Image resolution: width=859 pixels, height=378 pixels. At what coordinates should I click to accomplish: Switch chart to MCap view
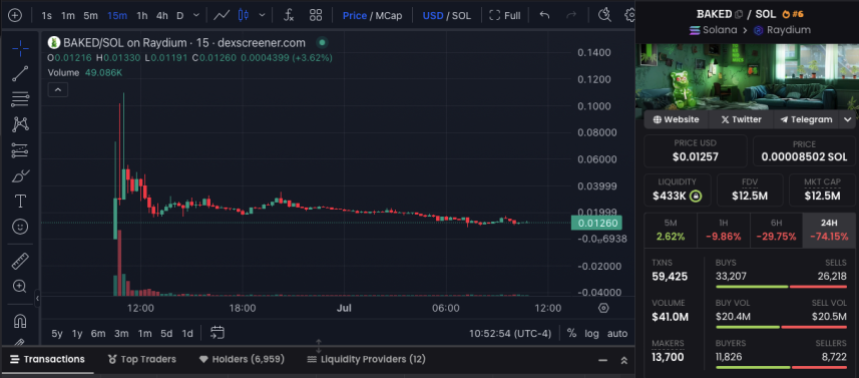389,15
